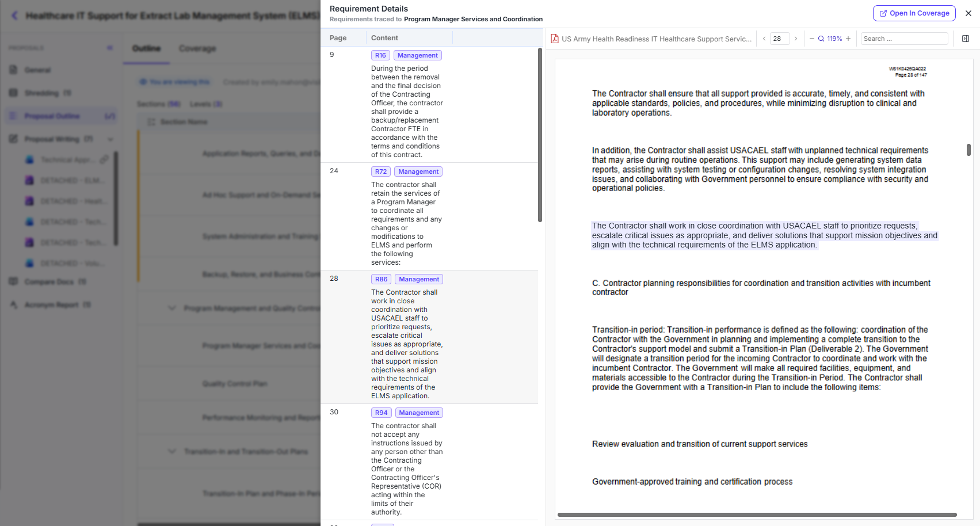Click the requirements table vertical scrollbar
This screenshot has height=526, width=980.
(x=540, y=135)
